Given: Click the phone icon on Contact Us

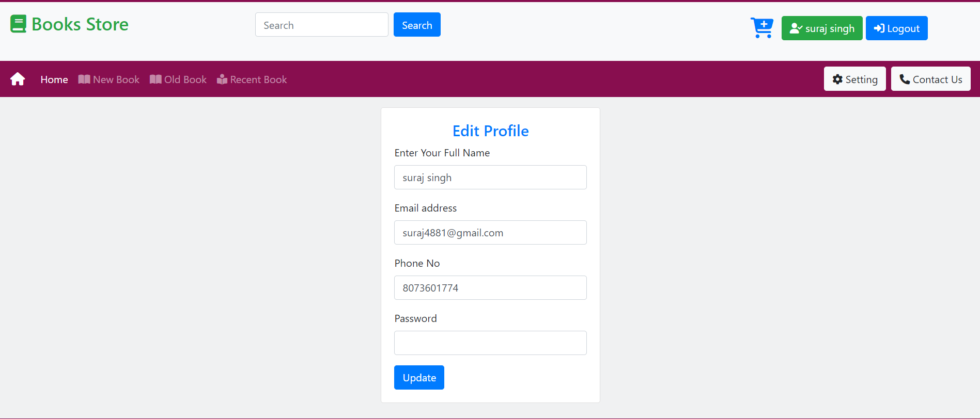Looking at the screenshot, I should tap(904, 79).
